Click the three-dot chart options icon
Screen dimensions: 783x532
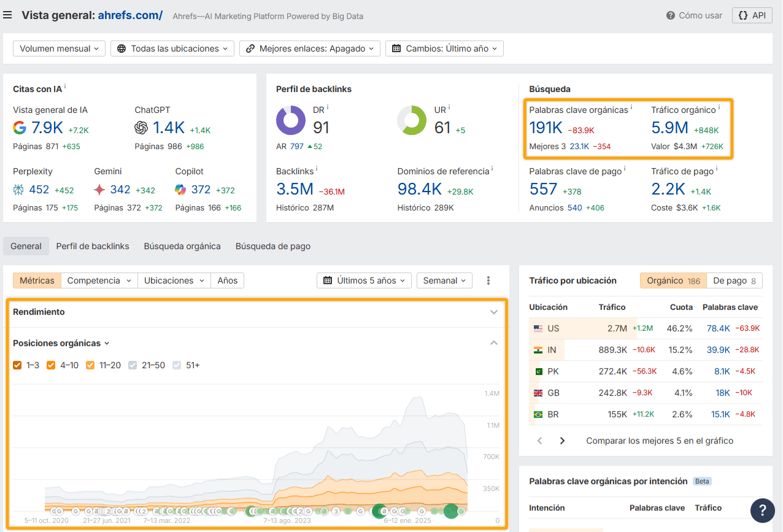[488, 280]
